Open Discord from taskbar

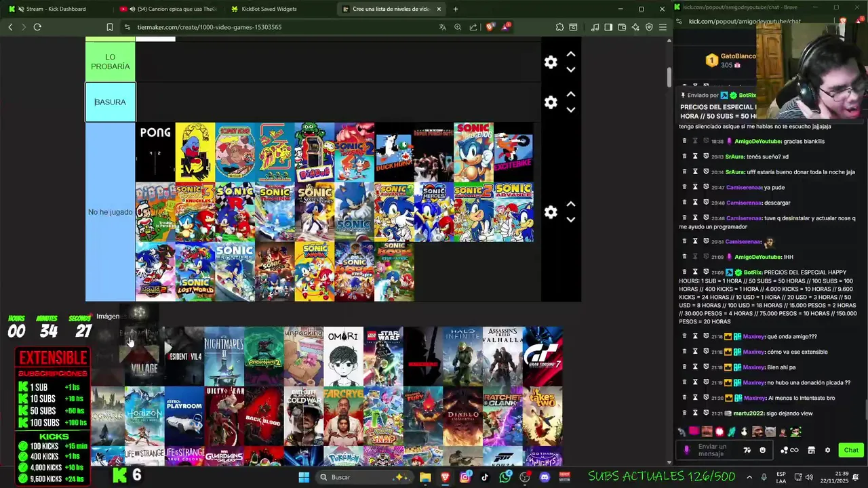pos(545,477)
